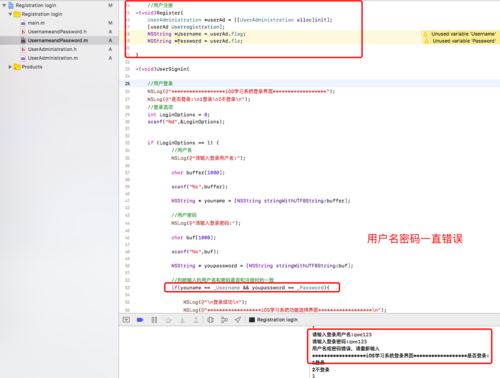
Task: Click the warning triangle beside 'Username' message
Action: coord(425,34)
